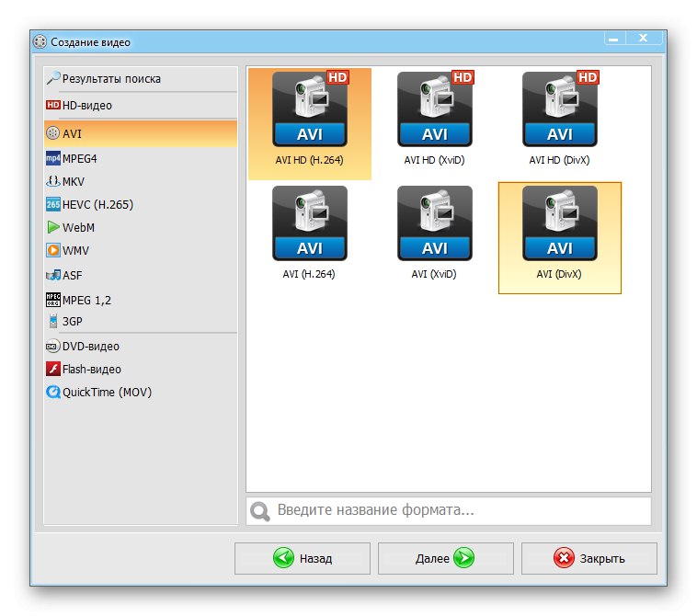Click the disc icon beside DVD-видео

[53, 346]
